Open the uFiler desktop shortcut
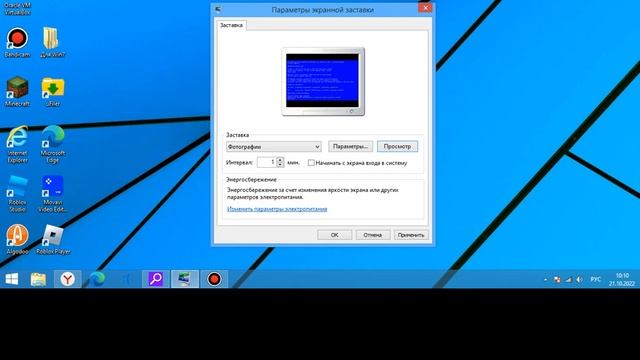Image resolution: width=640 pixels, height=360 pixels. [x=53, y=91]
